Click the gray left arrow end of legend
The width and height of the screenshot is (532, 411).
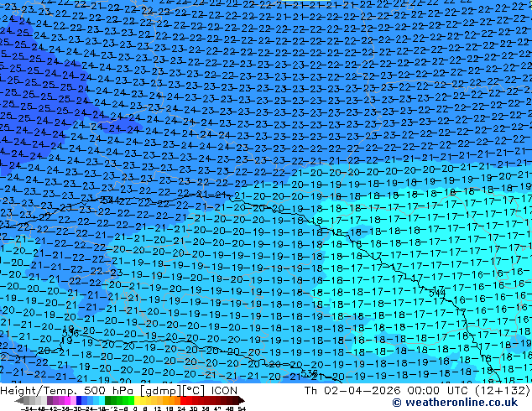[18, 400]
